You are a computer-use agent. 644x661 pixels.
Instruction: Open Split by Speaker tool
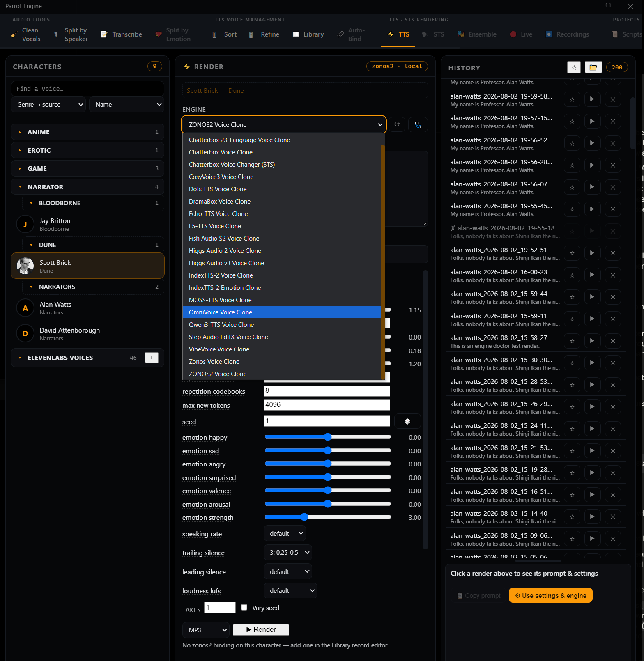[x=71, y=34]
